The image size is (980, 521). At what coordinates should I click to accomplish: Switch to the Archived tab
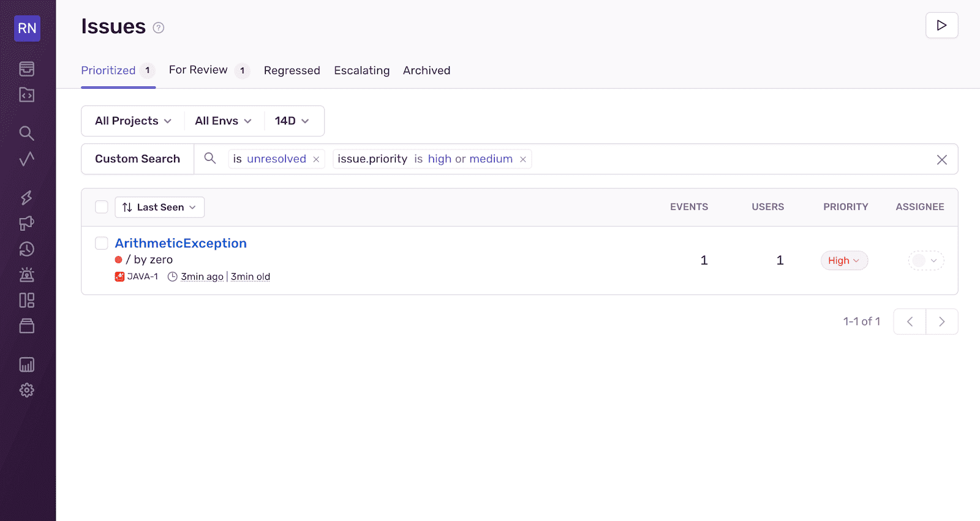[x=426, y=70]
